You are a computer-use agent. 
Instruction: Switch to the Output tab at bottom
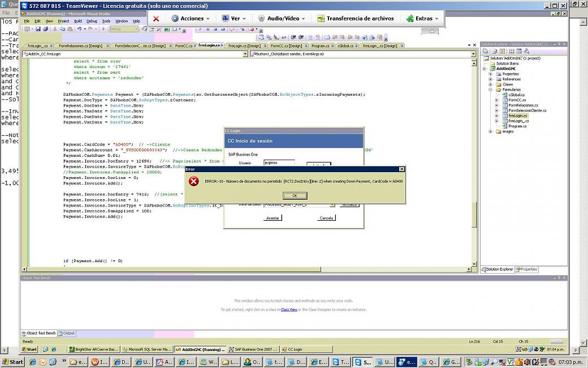pyautogui.click(x=67, y=333)
